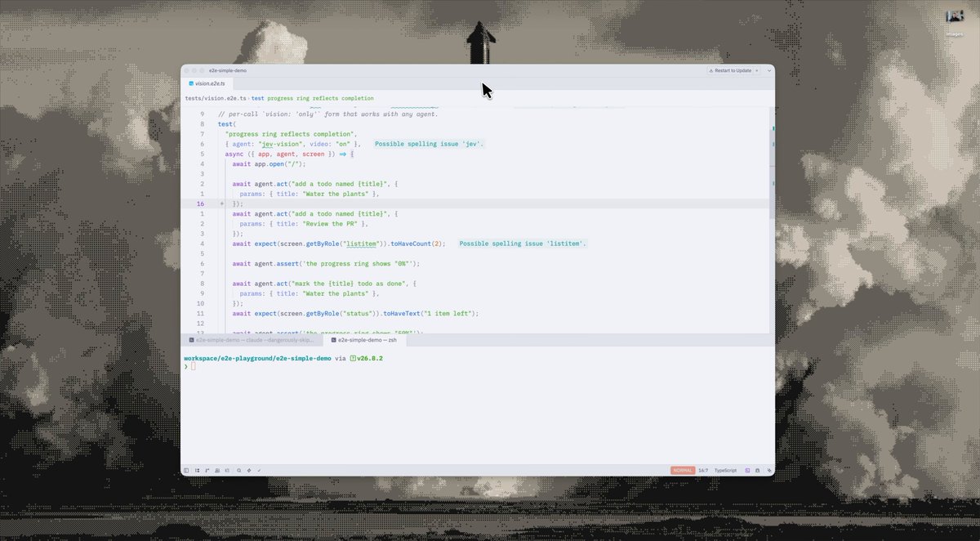Click the workspace/e2e-playground/e2e-simple-demo terminal path
The image size is (980, 541).
point(258,358)
